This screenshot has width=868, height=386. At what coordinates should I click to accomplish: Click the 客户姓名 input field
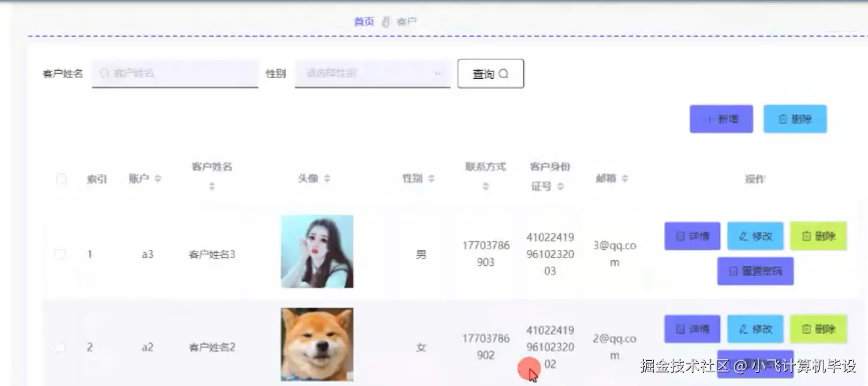pyautogui.click(x=174, y=73)
